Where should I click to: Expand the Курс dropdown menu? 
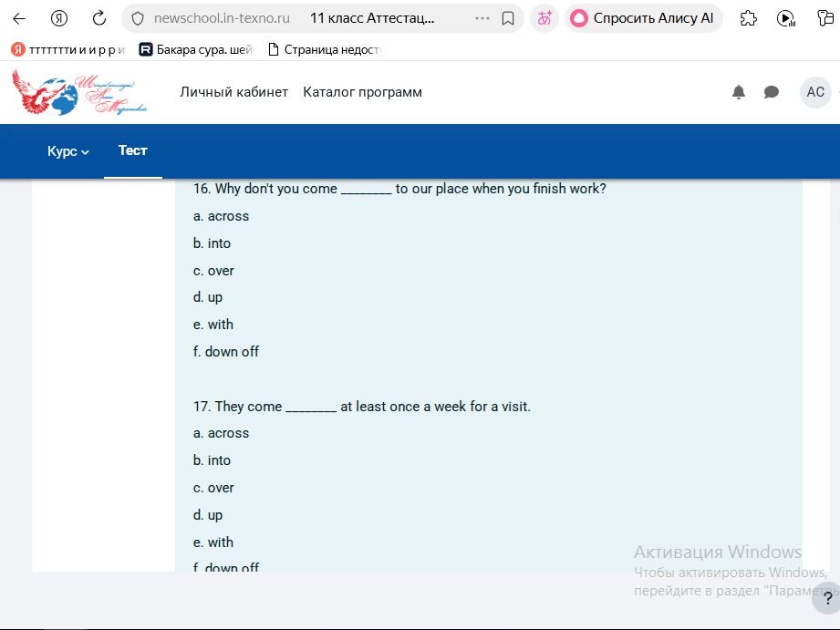(x=68, y=151)
